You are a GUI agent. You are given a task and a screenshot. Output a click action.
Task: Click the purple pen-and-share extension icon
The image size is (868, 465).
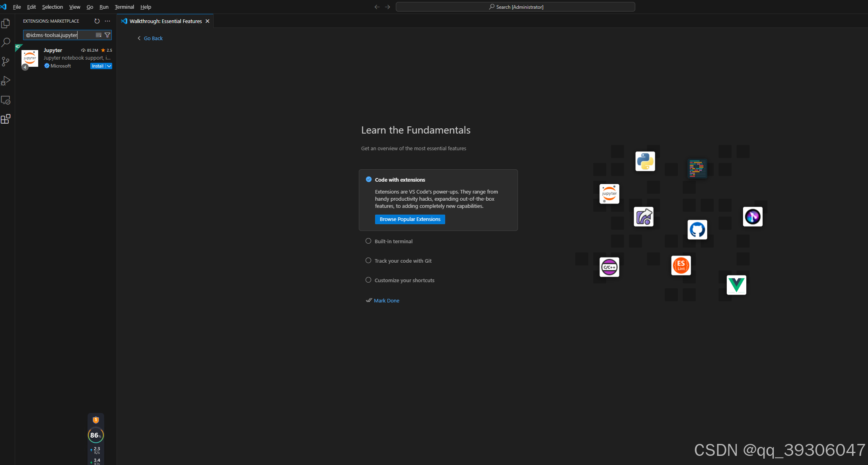click(644, 217)
